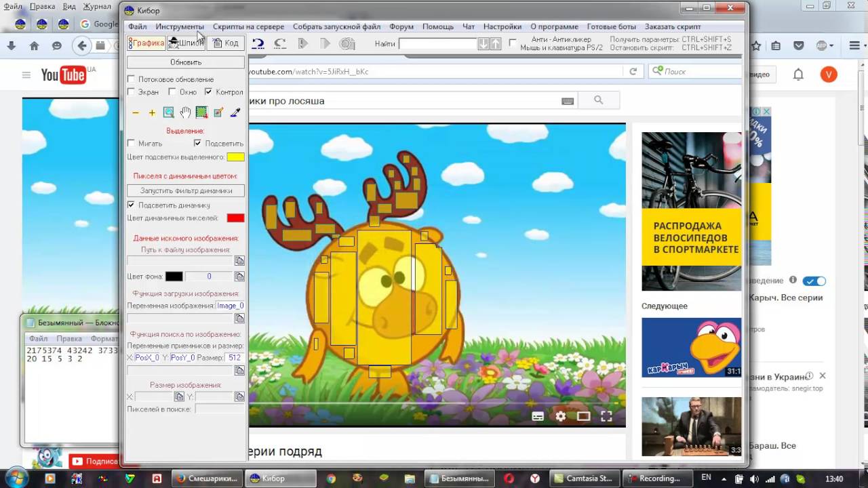Enable the Мигать checkbox
The image size is (868, 488).
[131, 144]
